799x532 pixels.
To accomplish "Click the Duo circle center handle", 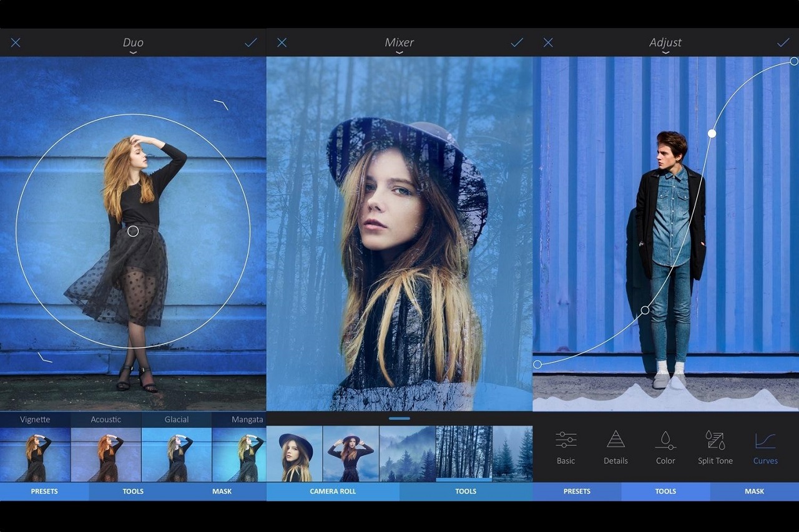I will pyautogui.click(x=133, y=231).
